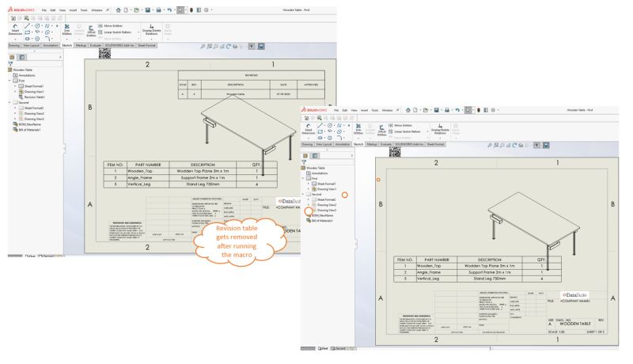Click Zoom to Fit in background window

(x=203, y=47)
